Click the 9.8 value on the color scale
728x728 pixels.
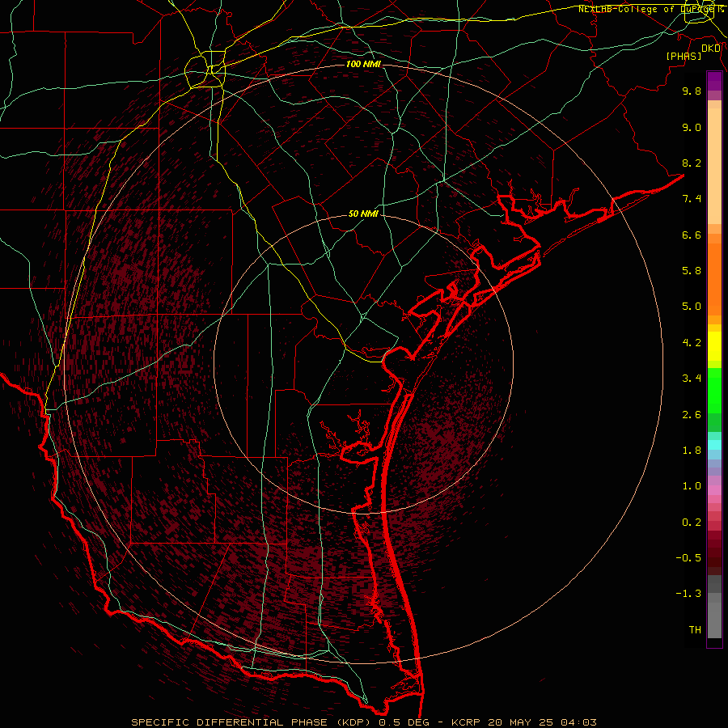pyautogui.click(x=692, y=91)
